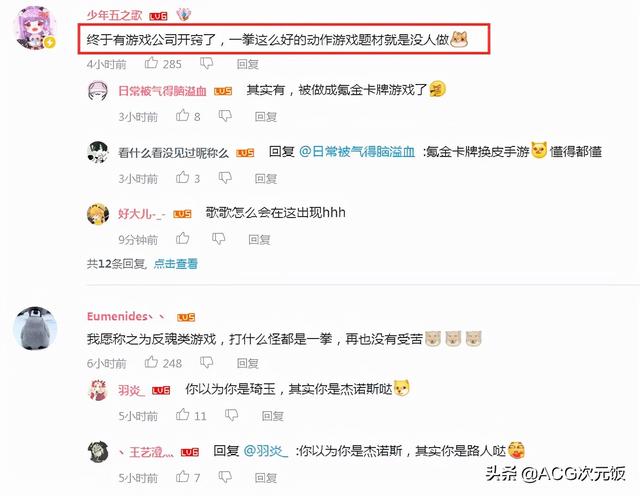Open the @羽炎_ mention link
The width and height of the screenshot is (640, 496).
(266, 451)
